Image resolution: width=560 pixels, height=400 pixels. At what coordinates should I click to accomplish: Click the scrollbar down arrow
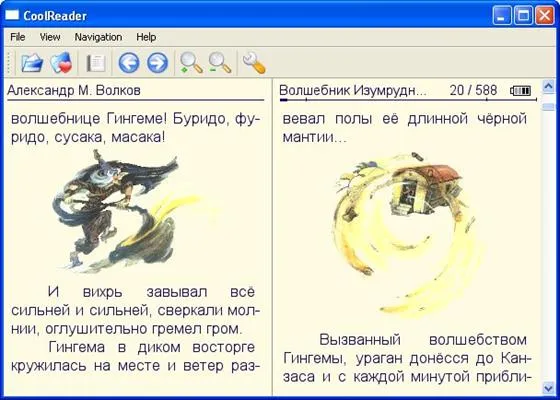[x=548, y=388]
